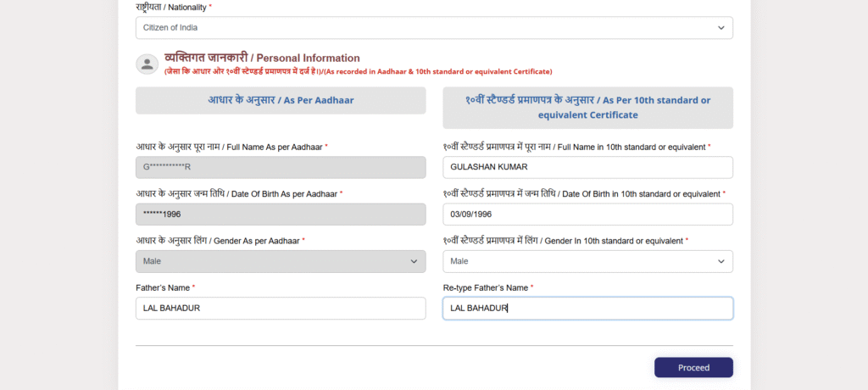Focus the 10th standard Date Of Birth field

pos(587,214)
